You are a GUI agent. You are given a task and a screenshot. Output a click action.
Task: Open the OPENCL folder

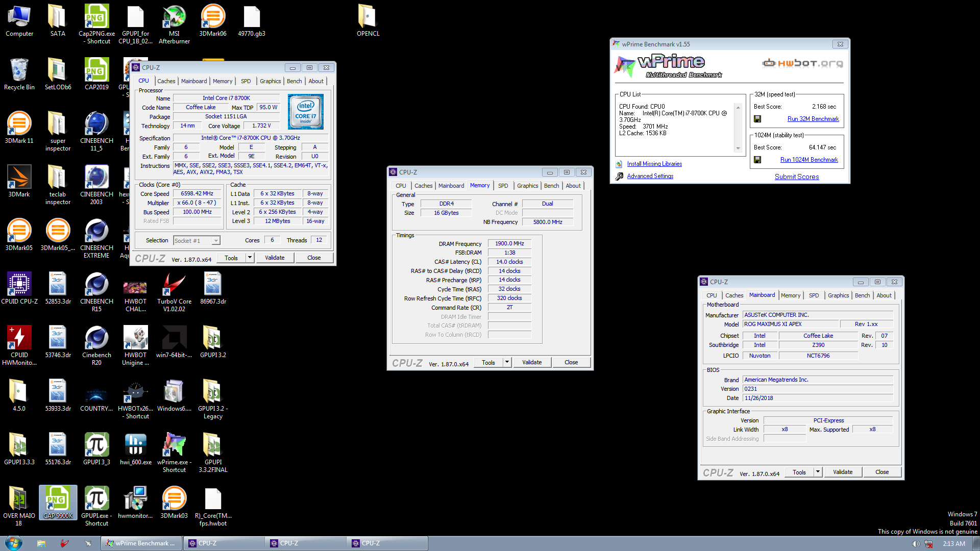[368, 21]
